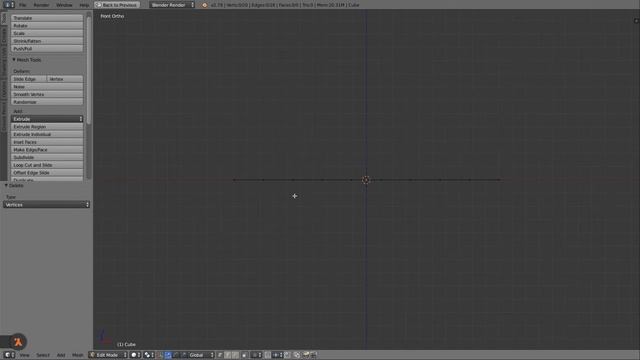Switch to the Tools shelf tab

pyautogui.click(x=4, y=18)
